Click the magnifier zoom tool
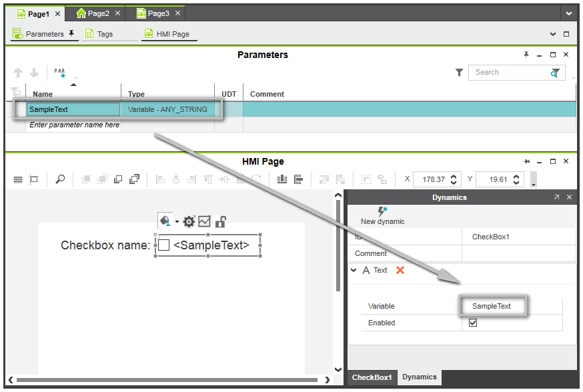This screenshot has height=392, width=583. tap(60, 179)
